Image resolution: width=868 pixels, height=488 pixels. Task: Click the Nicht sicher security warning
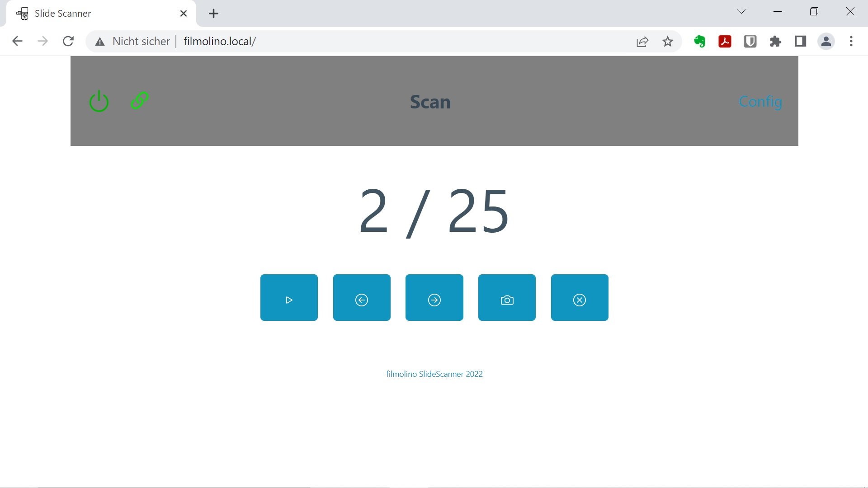click(132, 41)
